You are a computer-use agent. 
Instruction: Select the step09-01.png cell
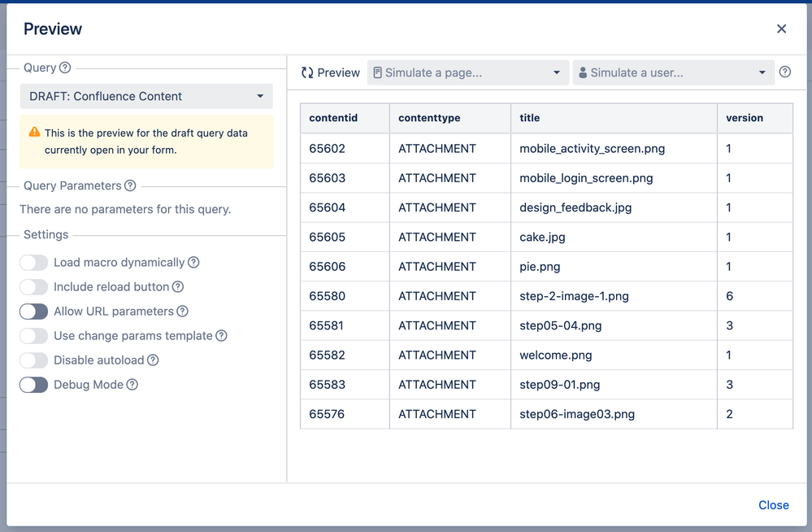pos(614,386)
